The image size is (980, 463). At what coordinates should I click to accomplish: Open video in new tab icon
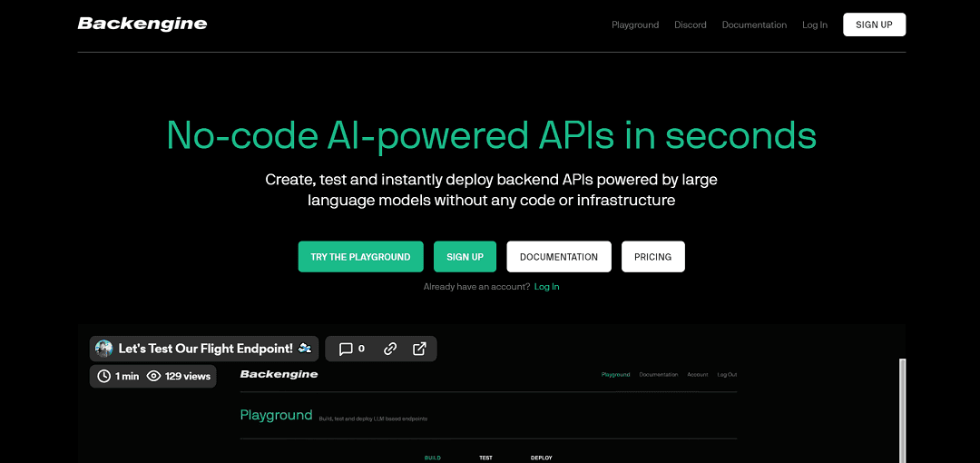pos(419,350)
